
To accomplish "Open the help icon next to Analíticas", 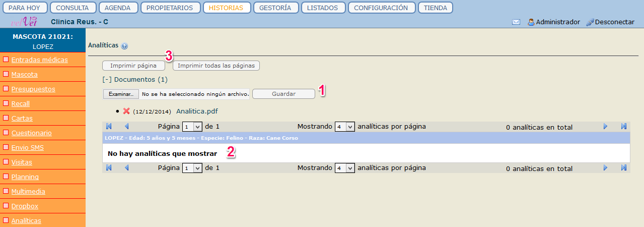I will 124,46.
